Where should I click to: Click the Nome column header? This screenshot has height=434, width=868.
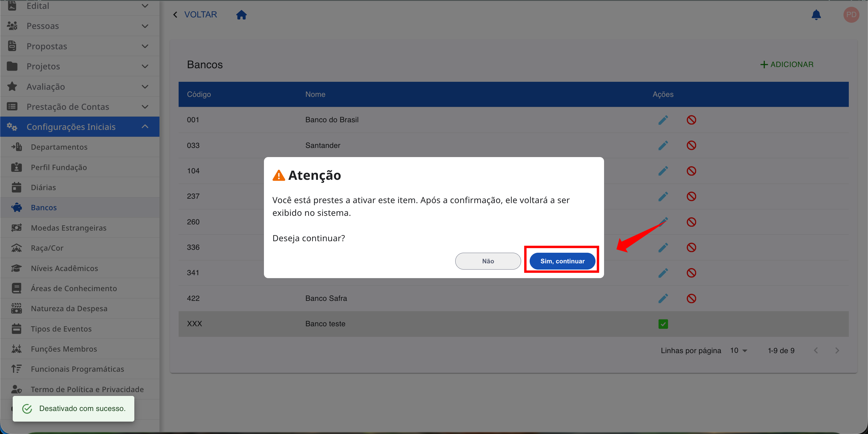pos(315,94)
